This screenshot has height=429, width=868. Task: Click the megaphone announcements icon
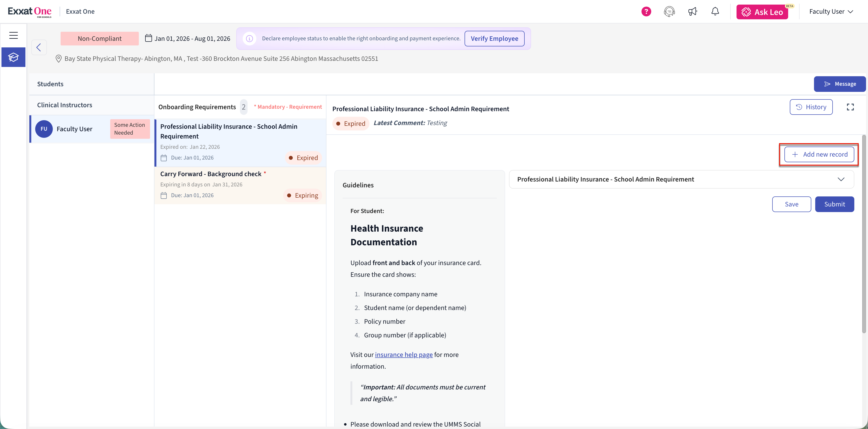coord(693,11)
